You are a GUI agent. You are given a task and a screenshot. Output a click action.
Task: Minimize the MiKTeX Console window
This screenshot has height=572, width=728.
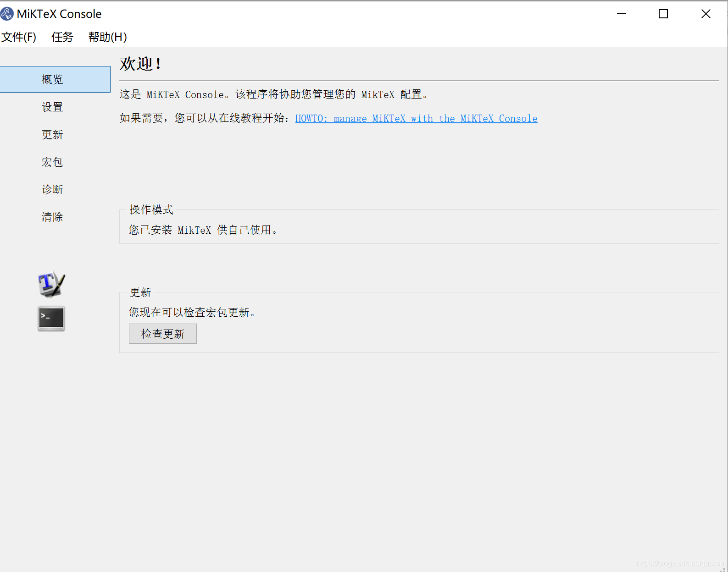coord(622,14)
